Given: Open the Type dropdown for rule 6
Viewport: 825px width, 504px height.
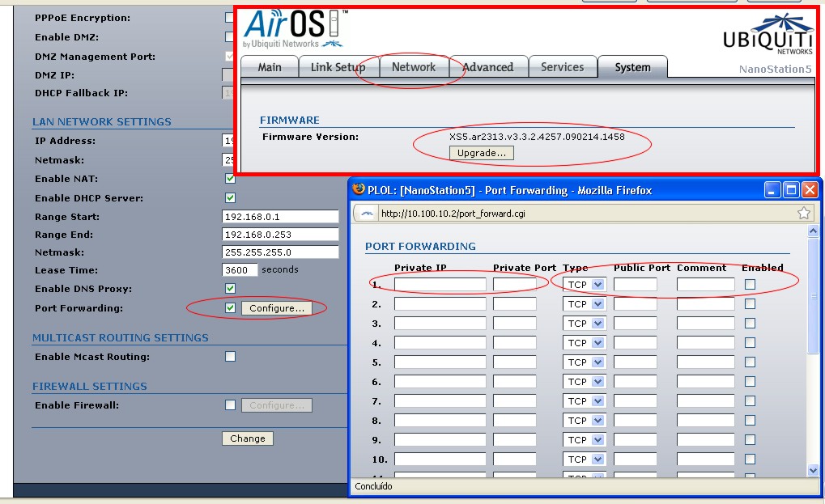Looking at the screenshot, I should tap(584, 382).
